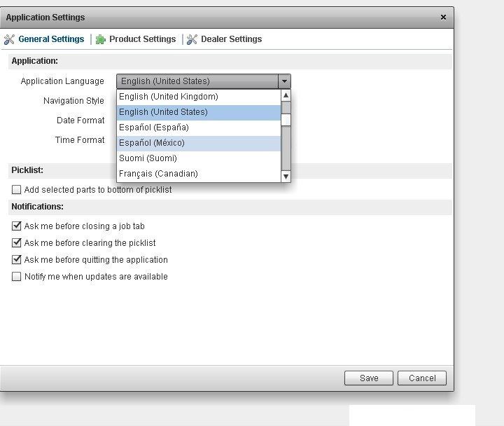Switch to the Product Settings tab
Viewport: 504px width, 426px height.
142,39
